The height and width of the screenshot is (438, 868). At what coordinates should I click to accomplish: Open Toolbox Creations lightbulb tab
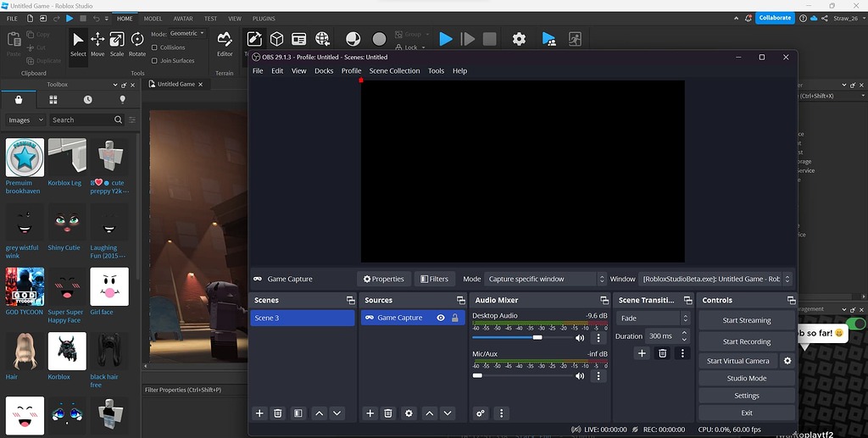122,100
